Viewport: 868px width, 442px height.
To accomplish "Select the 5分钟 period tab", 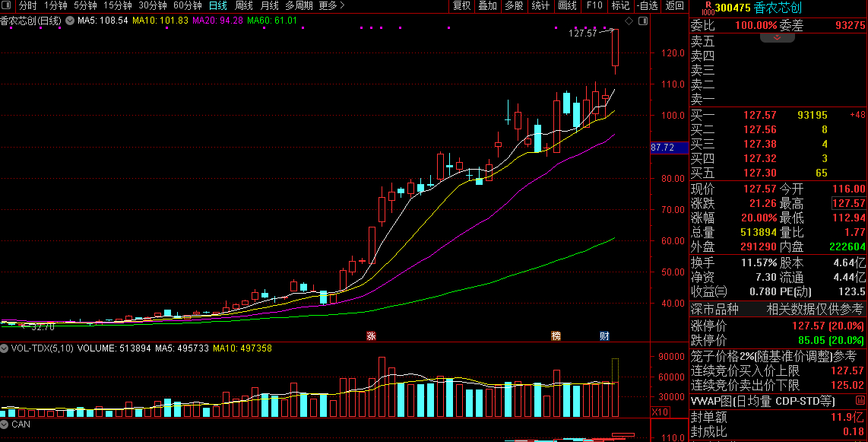I will 85,5.
